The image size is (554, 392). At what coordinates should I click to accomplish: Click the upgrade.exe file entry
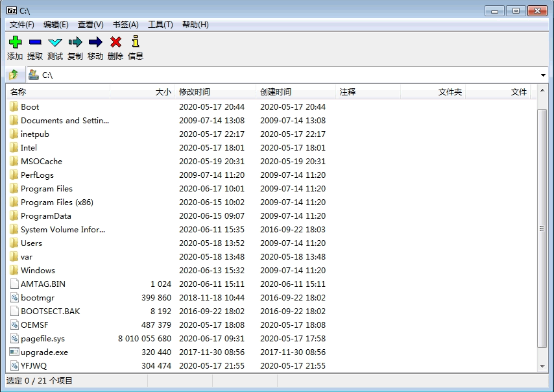44,352
